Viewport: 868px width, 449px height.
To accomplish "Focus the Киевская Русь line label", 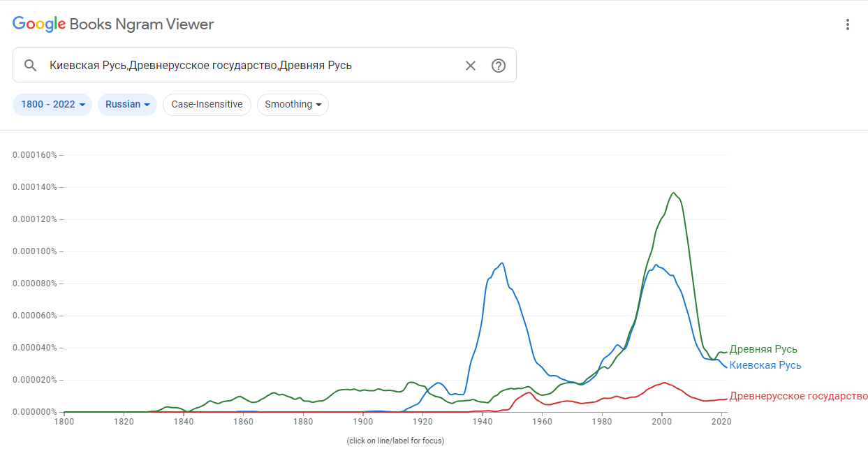I will click(x=765, y=365).
